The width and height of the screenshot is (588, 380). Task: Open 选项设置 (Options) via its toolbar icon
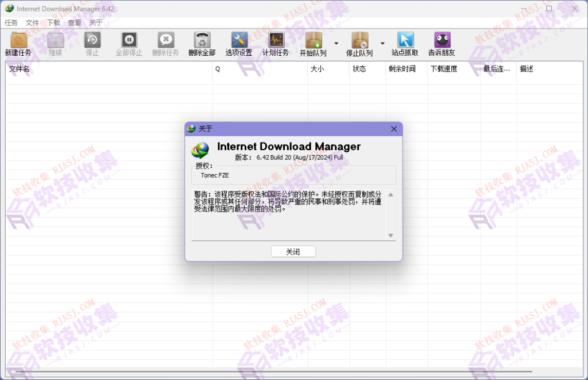click(x=238, y=43)
